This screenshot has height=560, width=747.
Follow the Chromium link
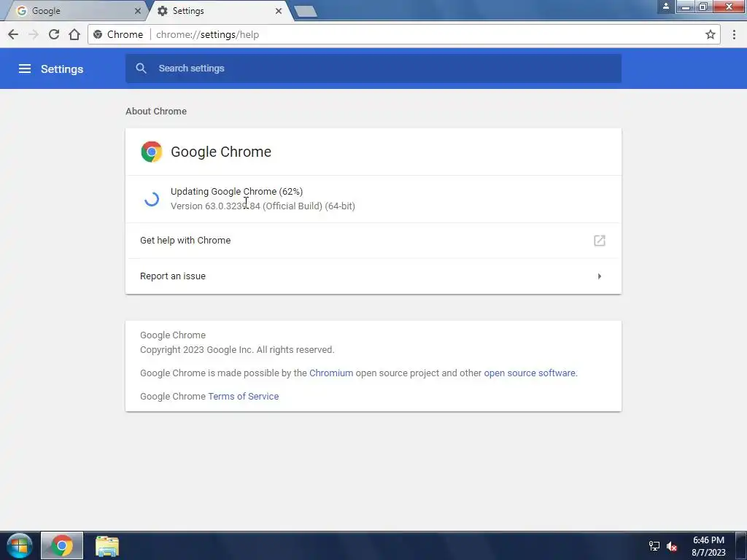(x=331, y=373)
